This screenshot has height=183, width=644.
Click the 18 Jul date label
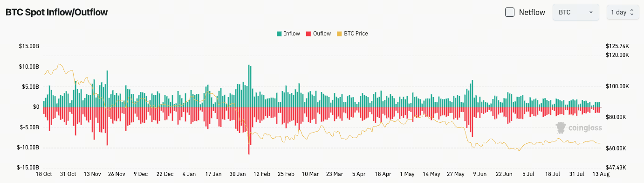pos(553,174)
